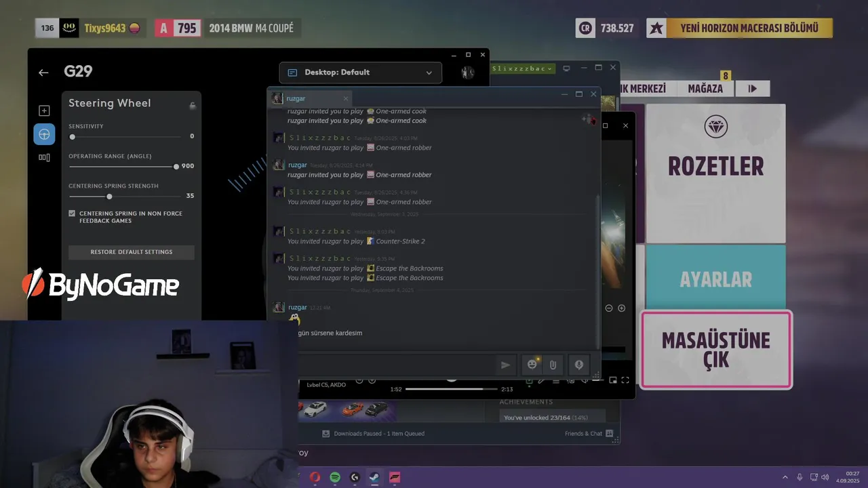Click the taskbar volume speaker icon
Screen dimensions: 868x488
pyautogui.click(x=825, y=477)
